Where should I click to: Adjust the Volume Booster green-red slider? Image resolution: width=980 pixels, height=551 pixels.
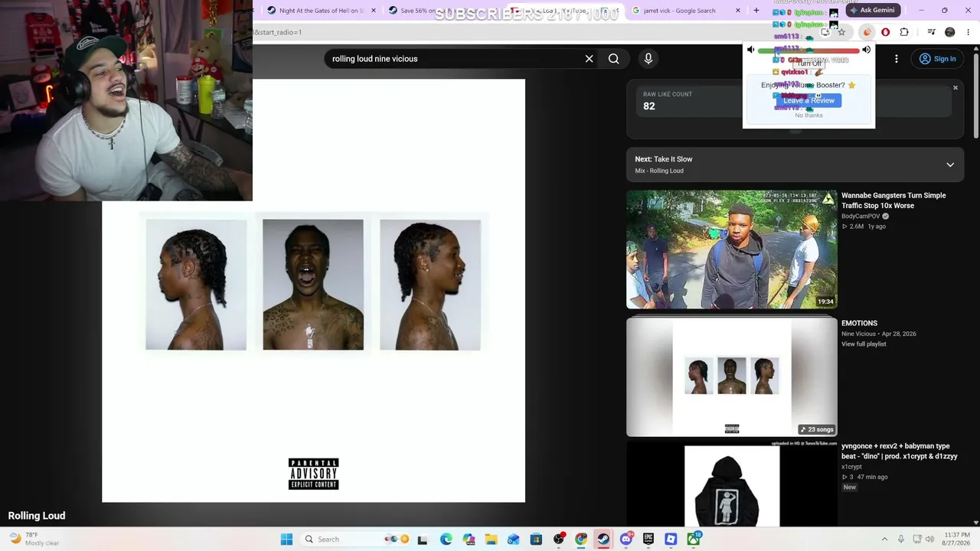tap(808, 51)
